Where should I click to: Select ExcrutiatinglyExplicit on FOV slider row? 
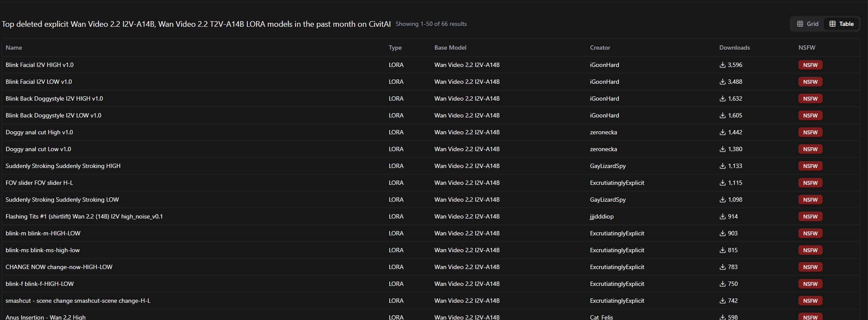tap(617, 183)
